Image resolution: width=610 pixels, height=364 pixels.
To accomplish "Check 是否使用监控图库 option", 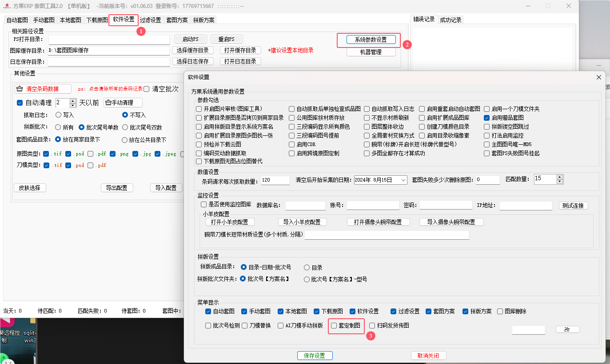I will [204, 205].
